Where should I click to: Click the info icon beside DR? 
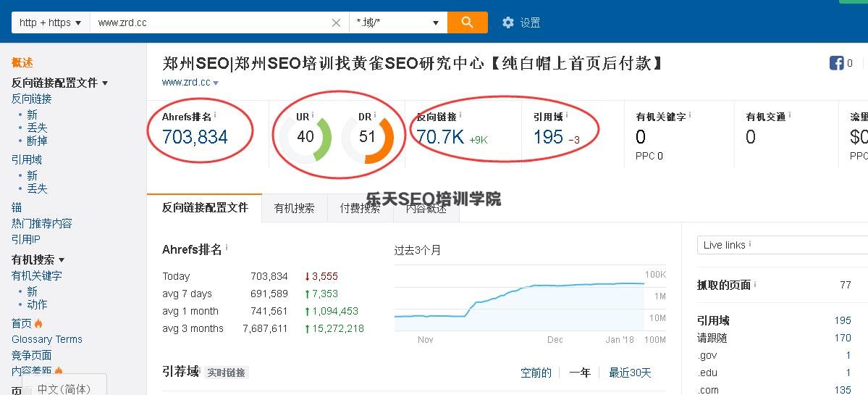click(375, 115)
